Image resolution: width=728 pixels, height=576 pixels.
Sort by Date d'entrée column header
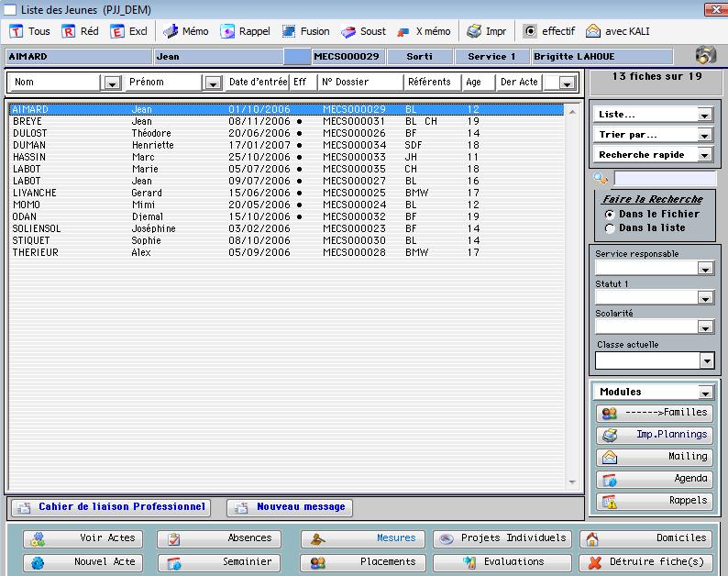click(258, 83)
